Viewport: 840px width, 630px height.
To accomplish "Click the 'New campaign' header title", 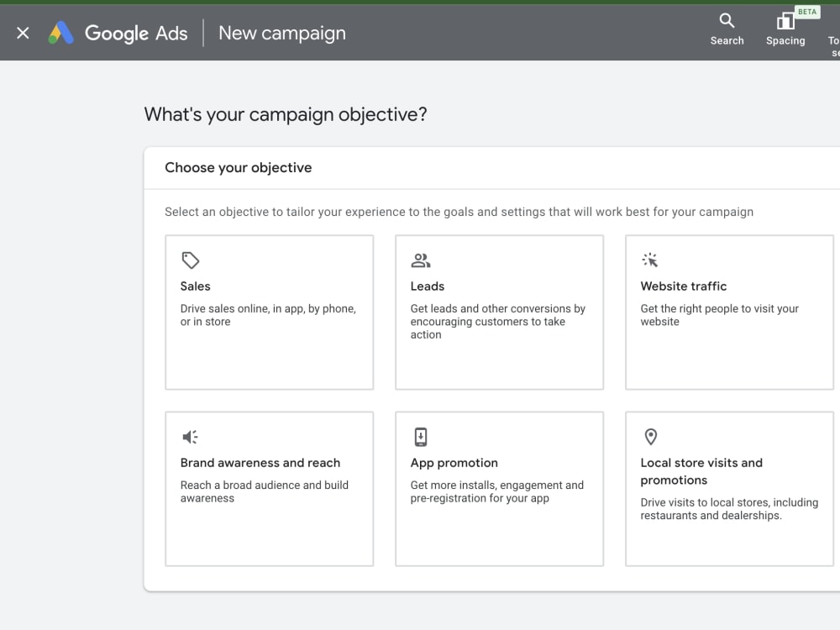I will [x=281, y=34].
